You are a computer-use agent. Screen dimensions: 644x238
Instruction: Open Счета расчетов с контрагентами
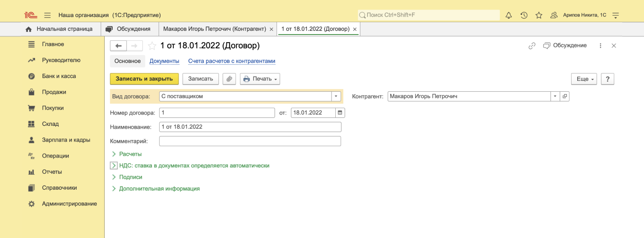232,61
